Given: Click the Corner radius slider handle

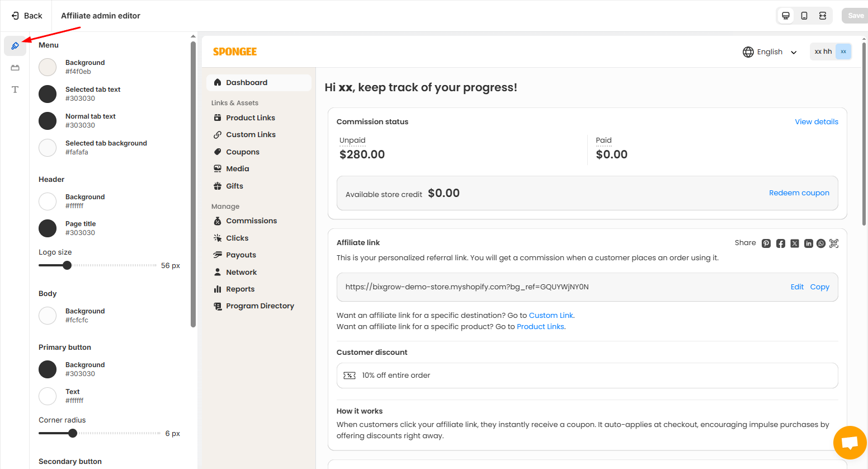Looking at the screenshot, I should [x=73, y=433].
